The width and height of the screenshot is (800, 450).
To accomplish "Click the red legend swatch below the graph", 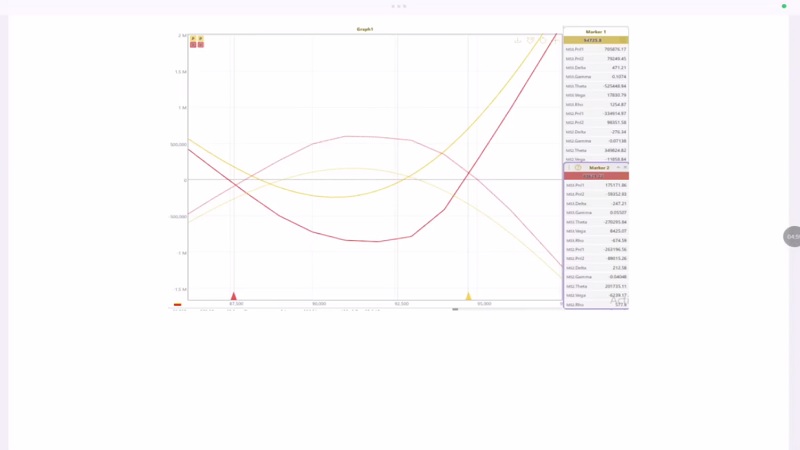I will coord(177,305).
